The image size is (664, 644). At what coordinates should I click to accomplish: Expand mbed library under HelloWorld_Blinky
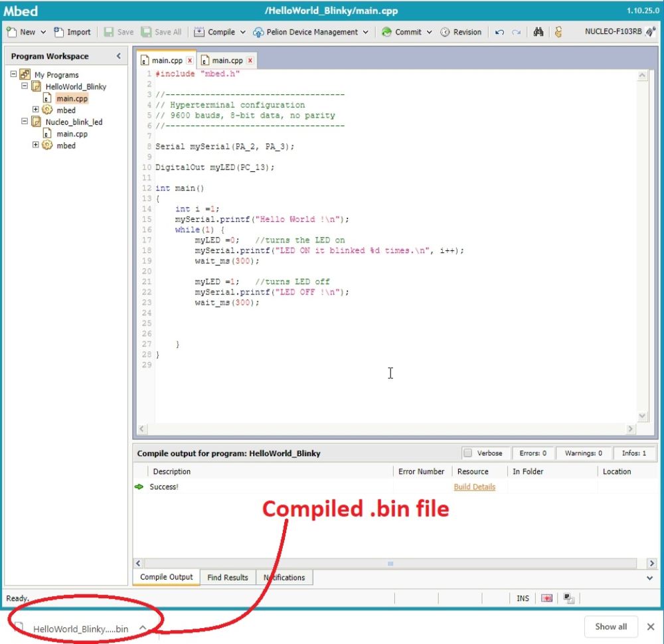click(x=36, y=110)
